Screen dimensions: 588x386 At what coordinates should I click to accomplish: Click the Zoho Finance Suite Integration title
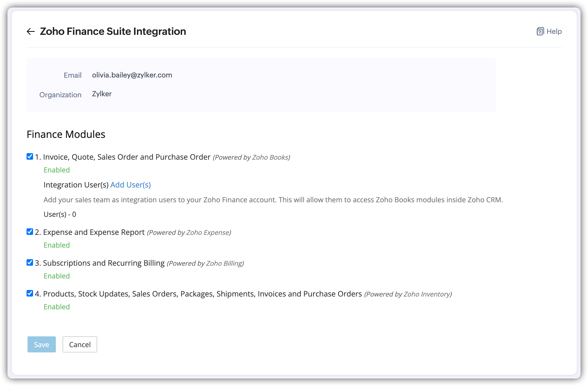(113, 32)
